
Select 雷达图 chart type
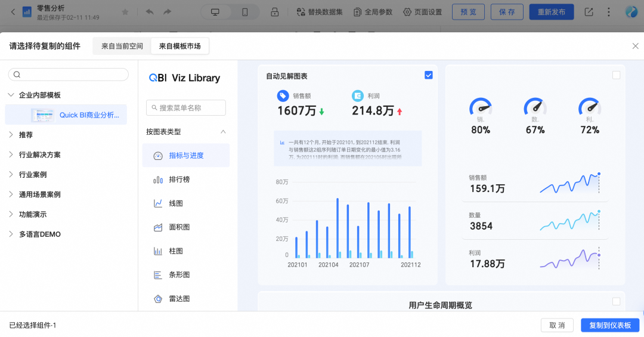pos(179,299)
